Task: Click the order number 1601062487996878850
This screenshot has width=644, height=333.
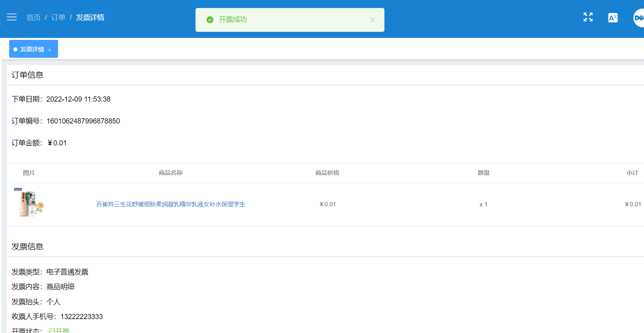Action: tap(83, 121)
